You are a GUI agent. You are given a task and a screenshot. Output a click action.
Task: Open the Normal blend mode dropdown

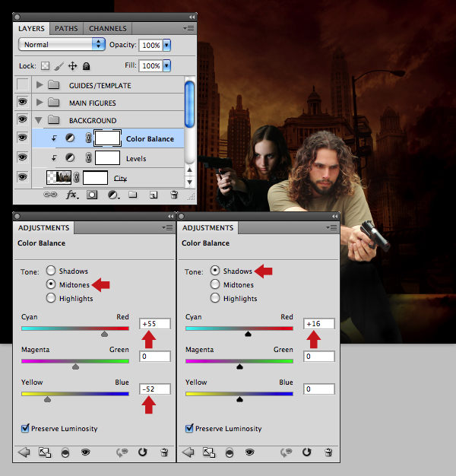62,44
